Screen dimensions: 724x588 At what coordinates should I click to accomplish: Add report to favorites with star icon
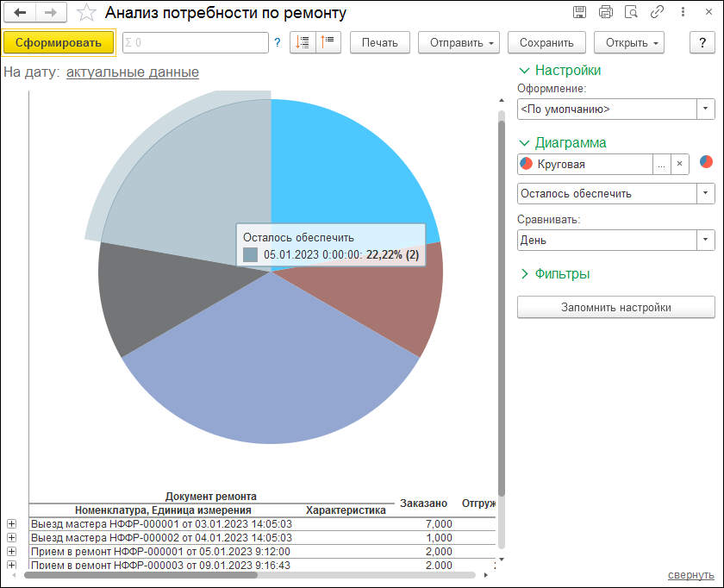(x=86, y=12)
